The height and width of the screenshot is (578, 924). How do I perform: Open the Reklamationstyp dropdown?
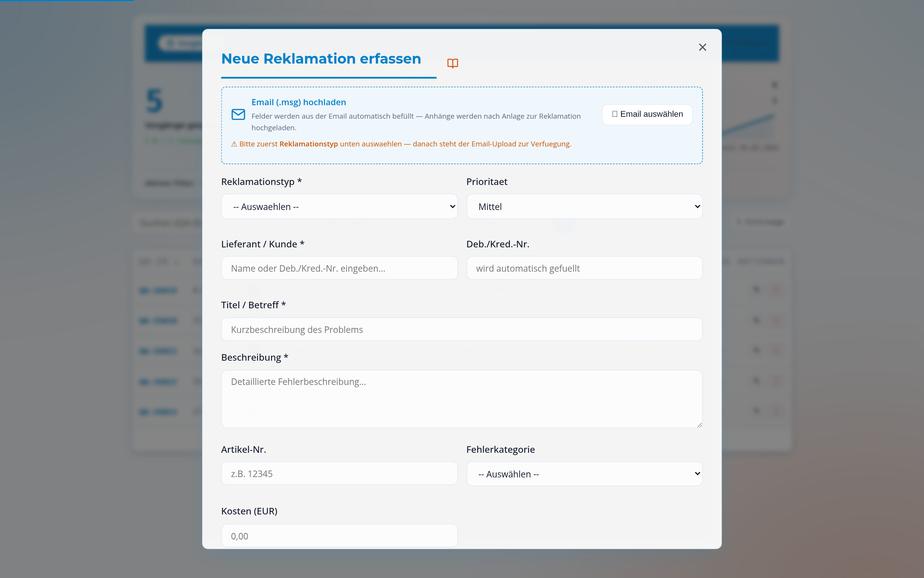339,207
